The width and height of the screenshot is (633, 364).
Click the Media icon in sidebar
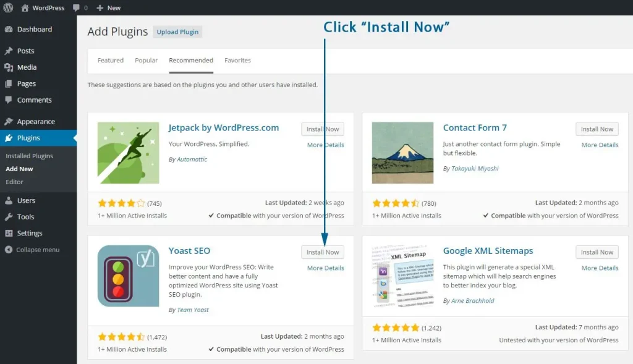9,67
